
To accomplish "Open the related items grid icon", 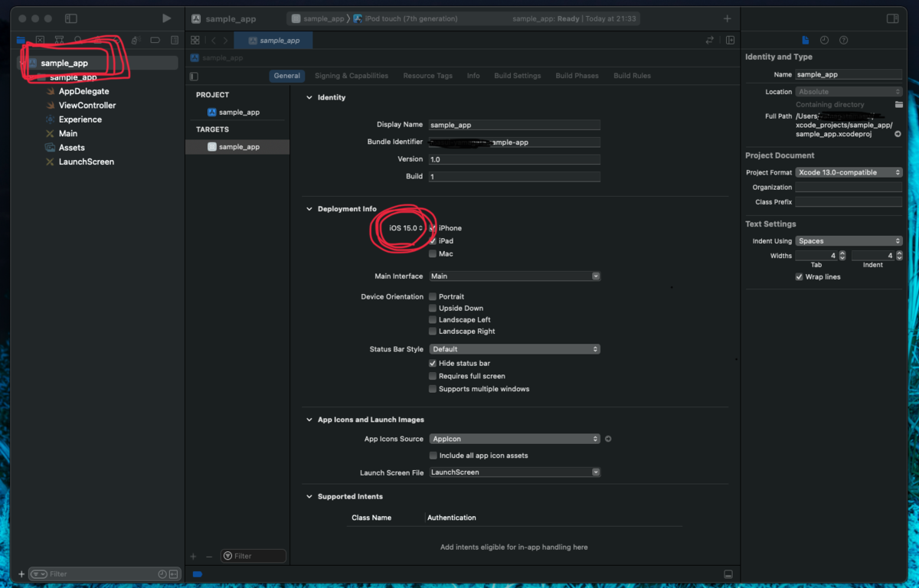I will click(195, 40).
